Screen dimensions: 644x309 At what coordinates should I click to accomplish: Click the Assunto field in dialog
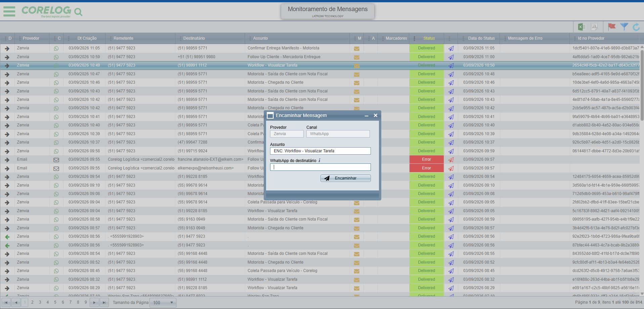coord(320,151)
